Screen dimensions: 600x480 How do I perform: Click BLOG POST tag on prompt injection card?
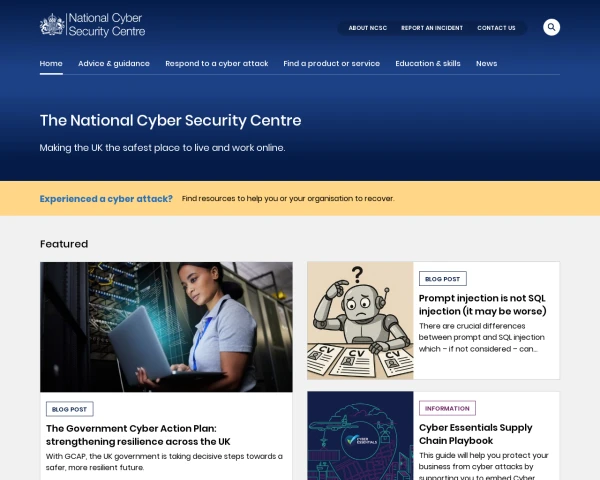(442, 279)
